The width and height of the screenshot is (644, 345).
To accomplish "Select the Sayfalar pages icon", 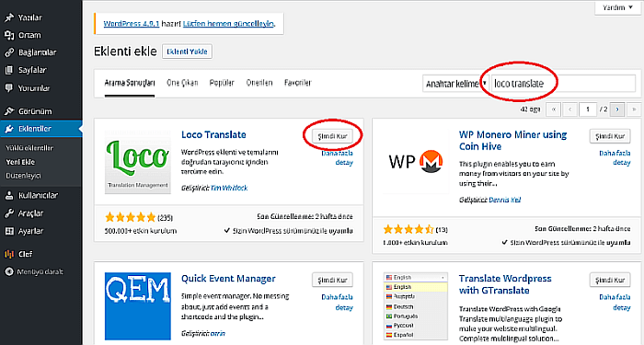I will tap(9, 70).
